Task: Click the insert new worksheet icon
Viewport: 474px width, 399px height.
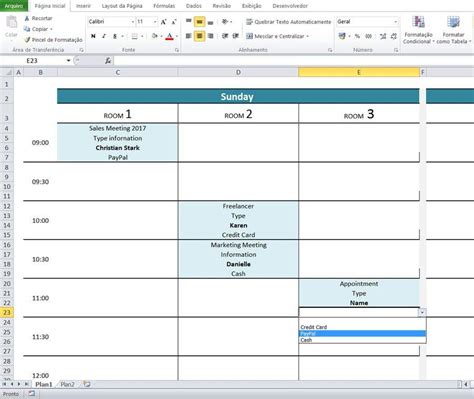Action: (x=87, y=384)
